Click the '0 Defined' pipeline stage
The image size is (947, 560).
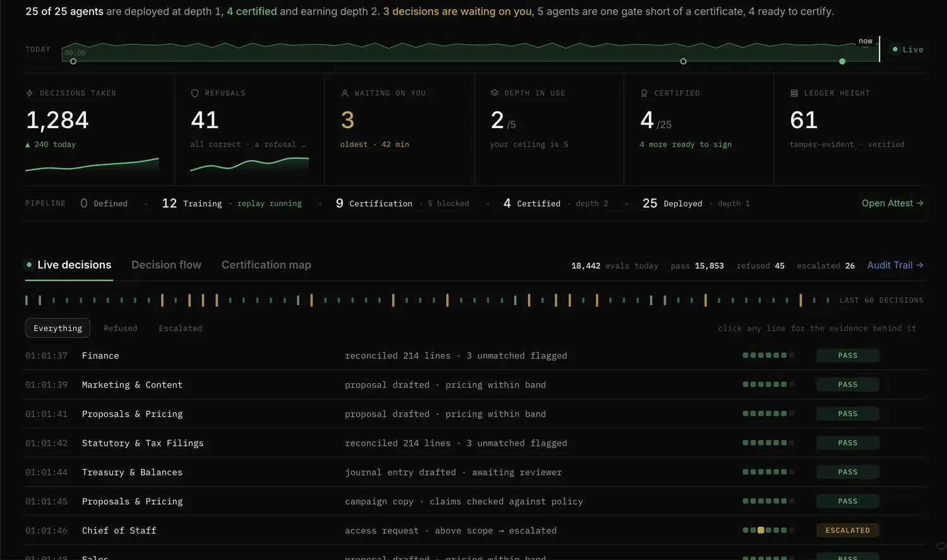pos(104,203)
